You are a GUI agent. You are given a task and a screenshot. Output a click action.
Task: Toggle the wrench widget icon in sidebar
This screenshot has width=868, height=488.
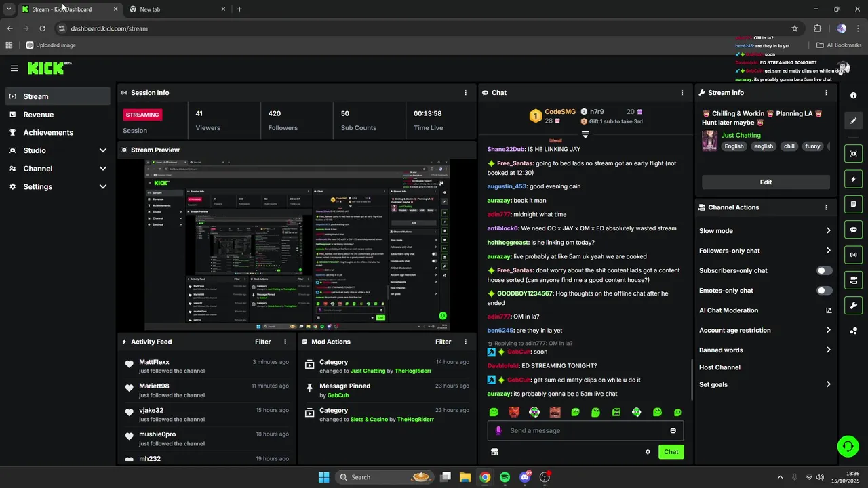tap(854, 306)
